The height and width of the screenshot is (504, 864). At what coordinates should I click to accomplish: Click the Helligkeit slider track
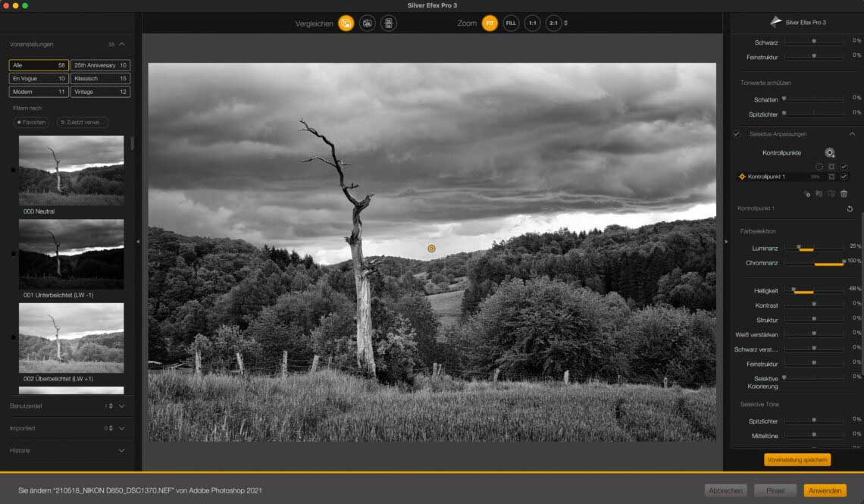tap(814, 290)
